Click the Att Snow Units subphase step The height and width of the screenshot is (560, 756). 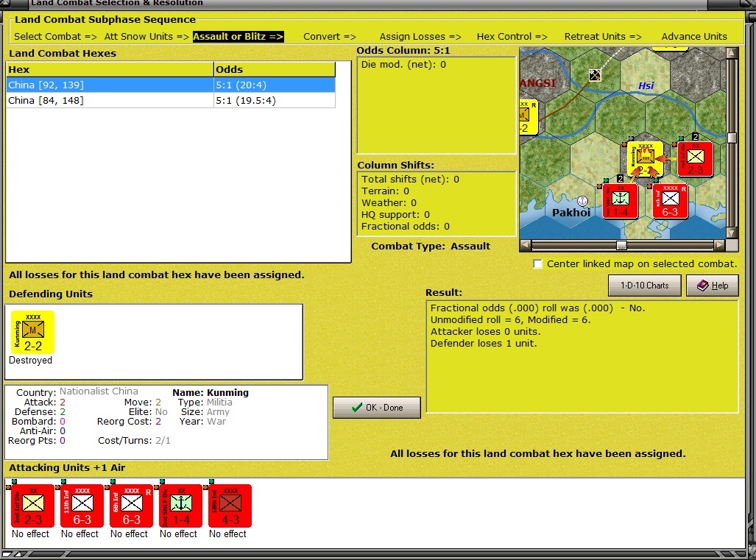(146, 37)
